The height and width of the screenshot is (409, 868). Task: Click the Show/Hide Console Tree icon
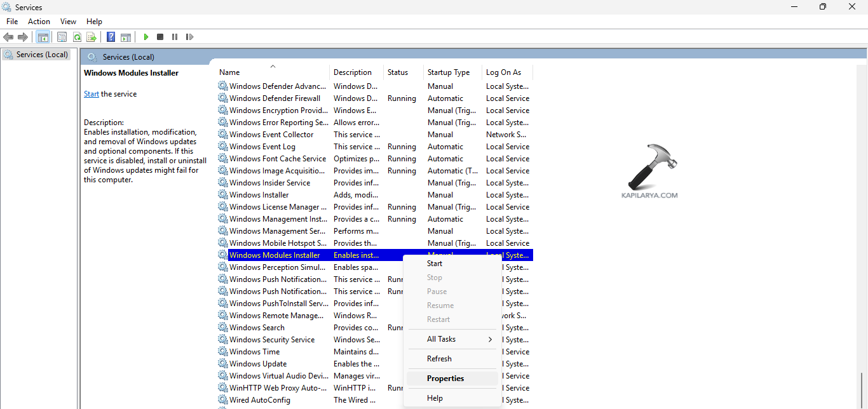(43, 37)
